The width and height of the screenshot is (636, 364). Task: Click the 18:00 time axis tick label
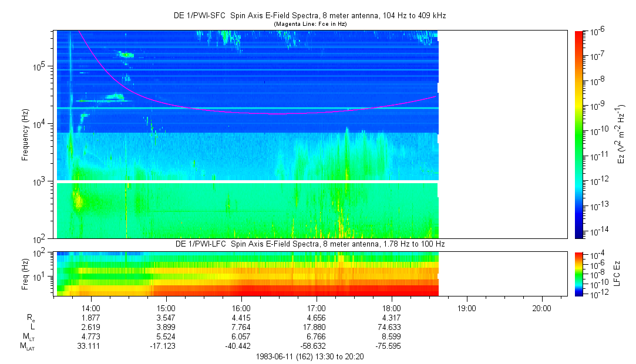[392, 308]
